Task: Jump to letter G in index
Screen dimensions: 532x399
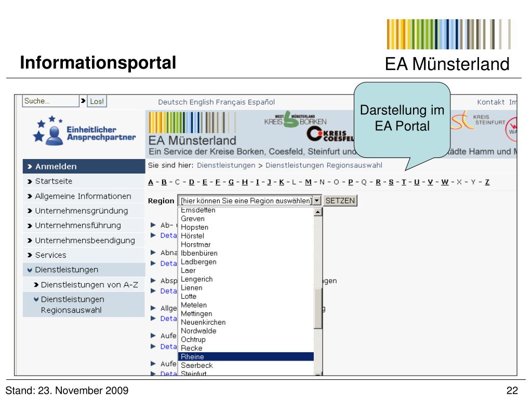Action: 231,182
